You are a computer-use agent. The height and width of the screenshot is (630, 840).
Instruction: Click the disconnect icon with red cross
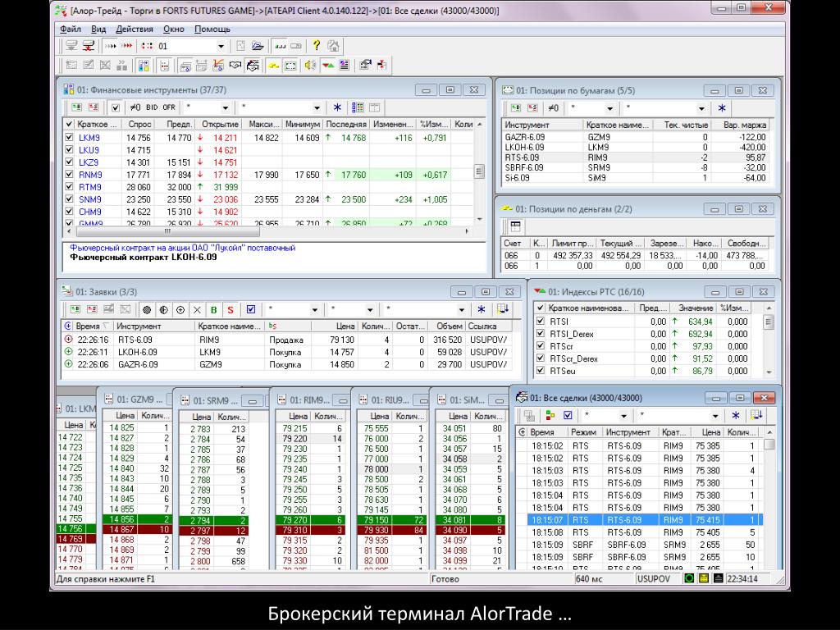(x=89, y=46)
